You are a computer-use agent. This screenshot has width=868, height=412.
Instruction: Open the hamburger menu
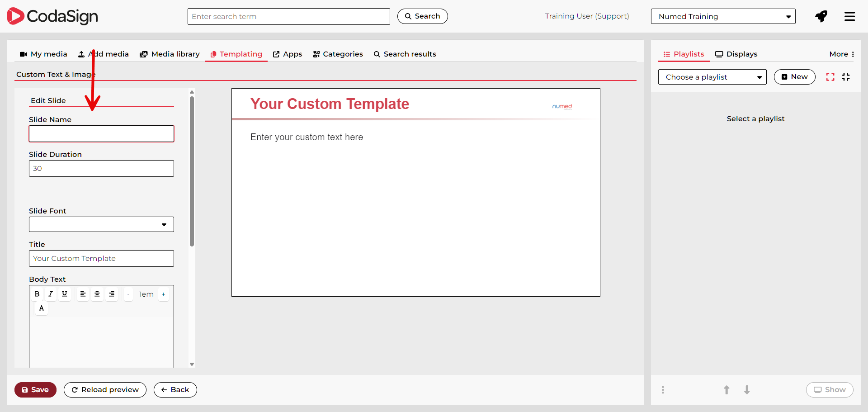point(849,17)
